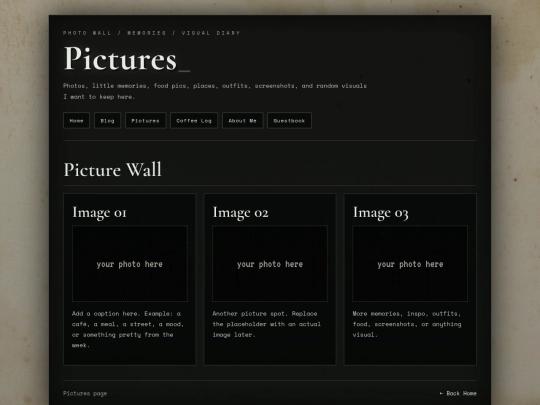The image size is (540, 405).
Task: Go to the Blog page
Action: point(107,121)
